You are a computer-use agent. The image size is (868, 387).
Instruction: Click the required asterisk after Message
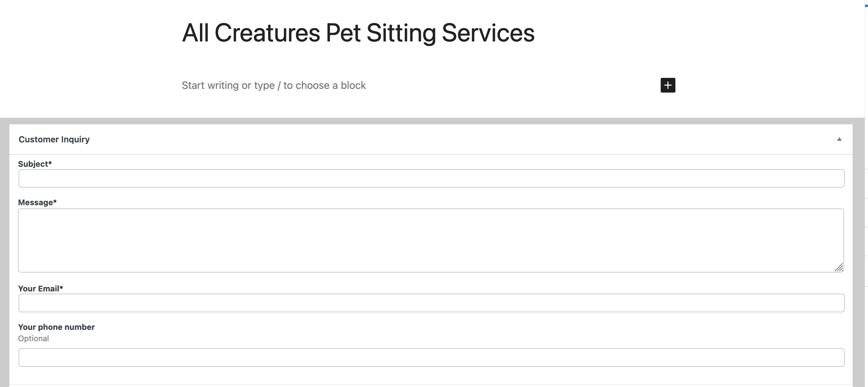pyautogui.click(x=55, y=202)
